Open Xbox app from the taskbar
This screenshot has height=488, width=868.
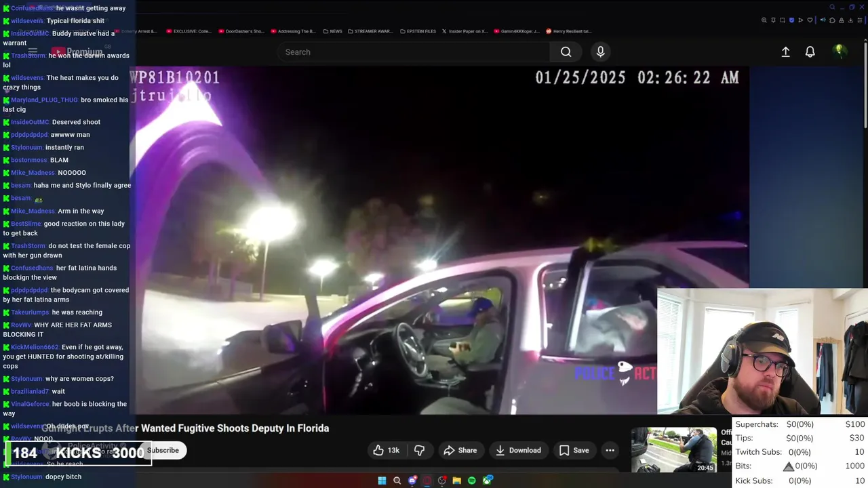pos(487,481)
